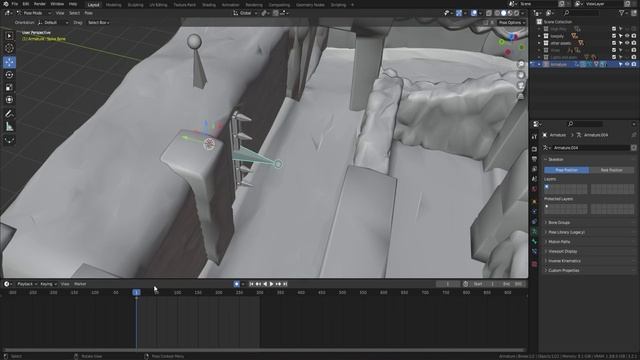
Task: Toggle exclude checkbox of other assets collection
Action: (614, 43)
